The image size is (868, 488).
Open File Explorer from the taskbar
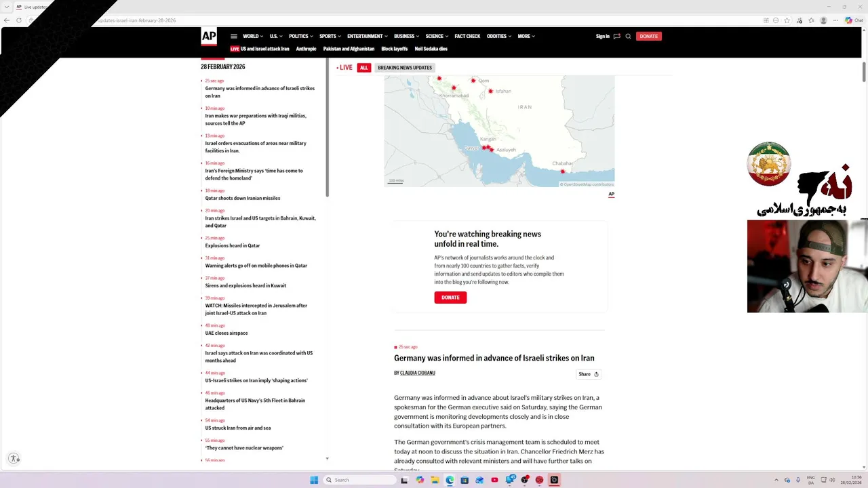coord(435,480)
